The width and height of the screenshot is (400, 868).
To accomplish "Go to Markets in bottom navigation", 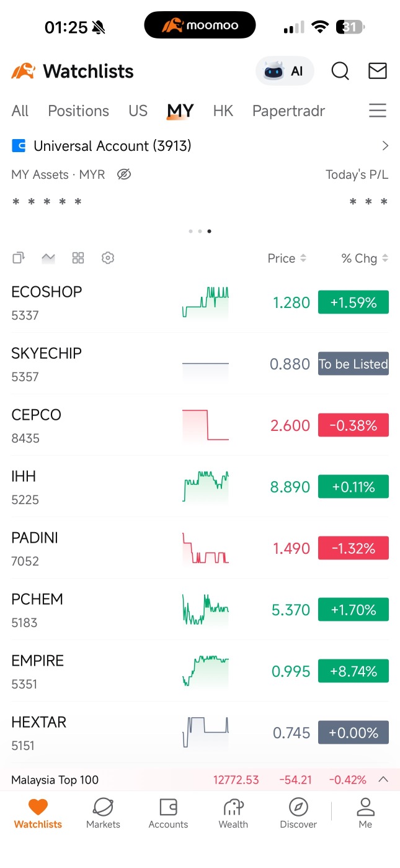I will pos(103,813).
